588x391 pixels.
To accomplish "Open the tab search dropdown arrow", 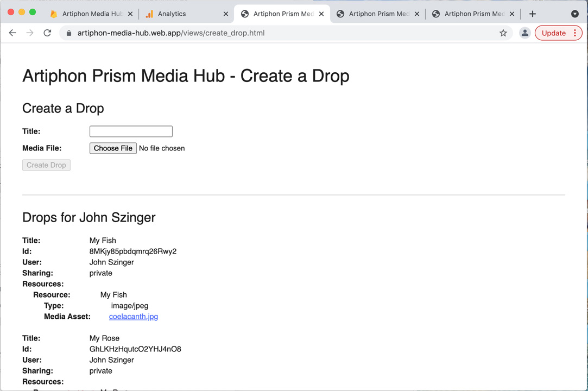I will tap(574, 14).
